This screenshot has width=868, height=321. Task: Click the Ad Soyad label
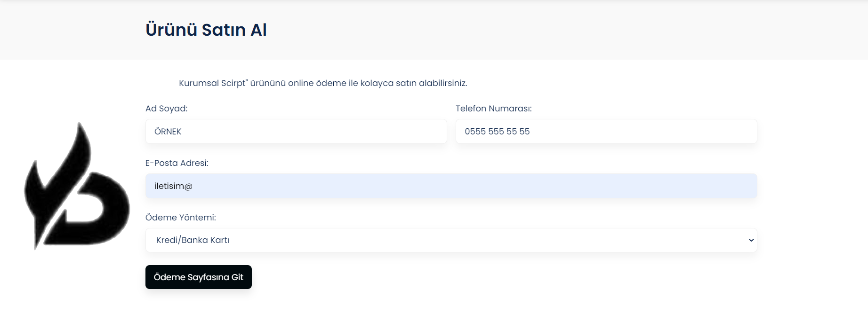coord(166,109)
